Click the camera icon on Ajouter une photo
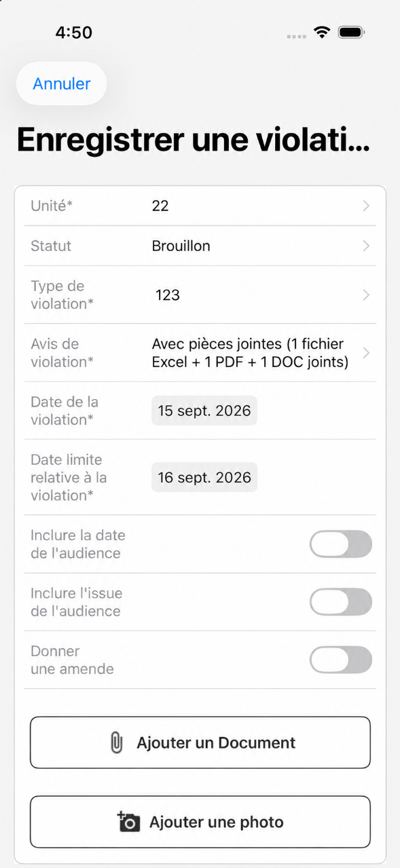This screenshot has height=868, width=400. pyautogui.click(x=128, y=821)
